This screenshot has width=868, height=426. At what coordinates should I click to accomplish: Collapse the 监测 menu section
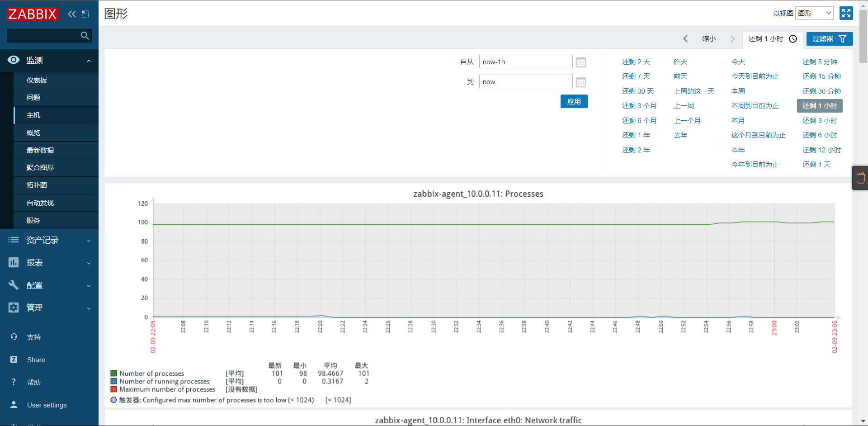tap(89, 61)
